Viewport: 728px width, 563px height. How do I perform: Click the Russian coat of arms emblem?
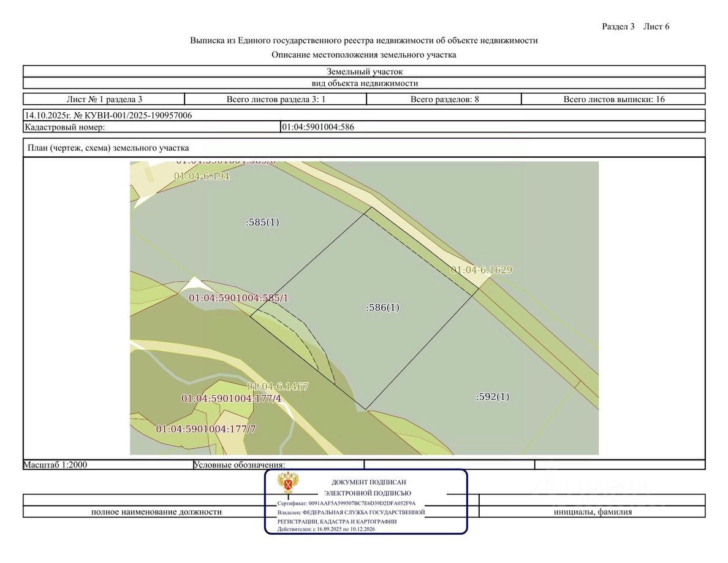point(288,483)
